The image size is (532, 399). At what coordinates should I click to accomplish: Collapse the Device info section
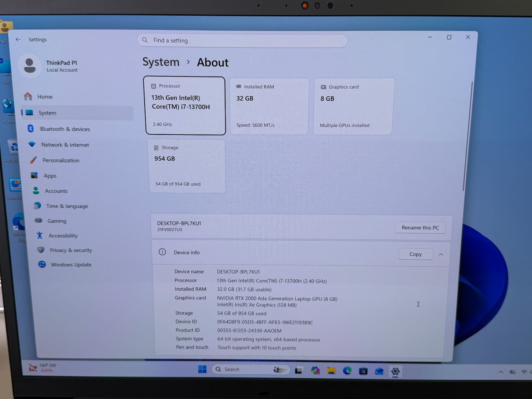click(x=441, y=254)
